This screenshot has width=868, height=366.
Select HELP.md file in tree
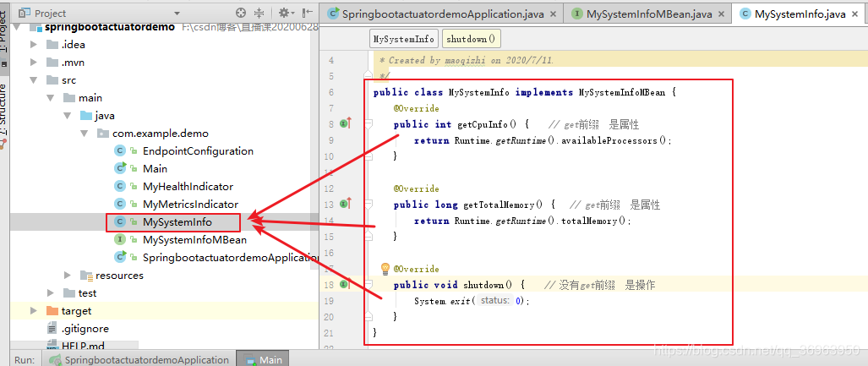click(x=83, y=346)
